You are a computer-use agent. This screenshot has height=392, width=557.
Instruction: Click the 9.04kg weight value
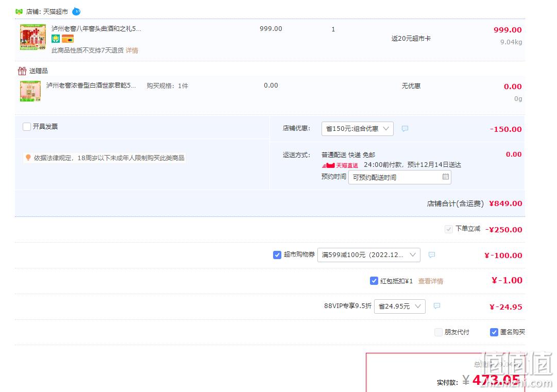tap(511, 42)
